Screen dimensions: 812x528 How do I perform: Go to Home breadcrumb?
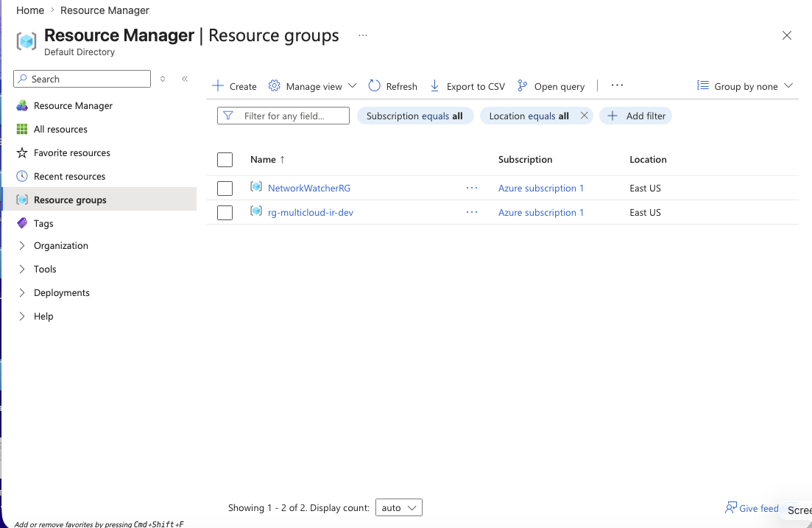pos(30,10)
